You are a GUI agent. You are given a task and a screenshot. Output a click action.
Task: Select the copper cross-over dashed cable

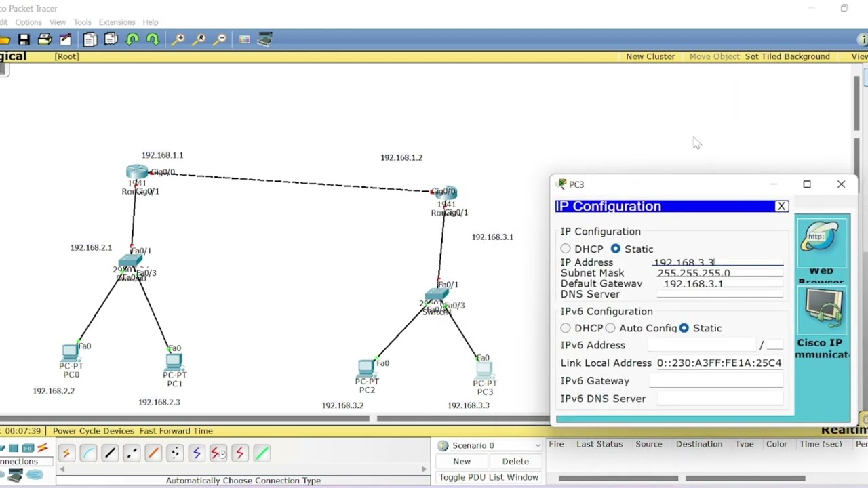point(132,453)
